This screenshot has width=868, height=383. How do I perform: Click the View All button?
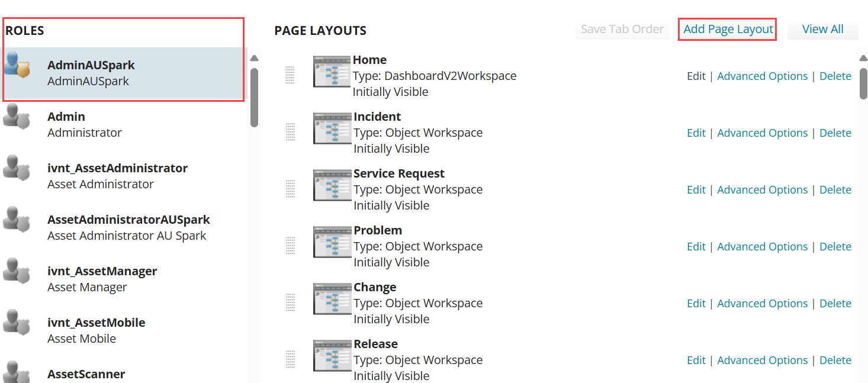tap(822, 29)
